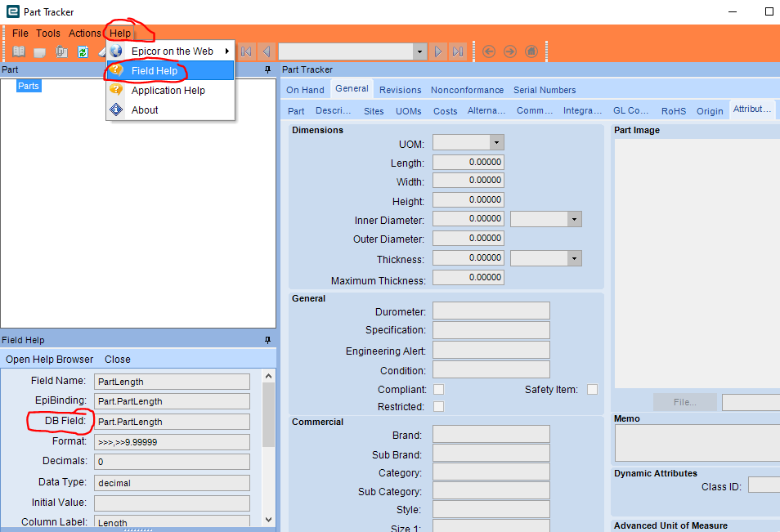Click the Back arrow circle icon
This screenshot has height=532, width=780.
(489, 51)
